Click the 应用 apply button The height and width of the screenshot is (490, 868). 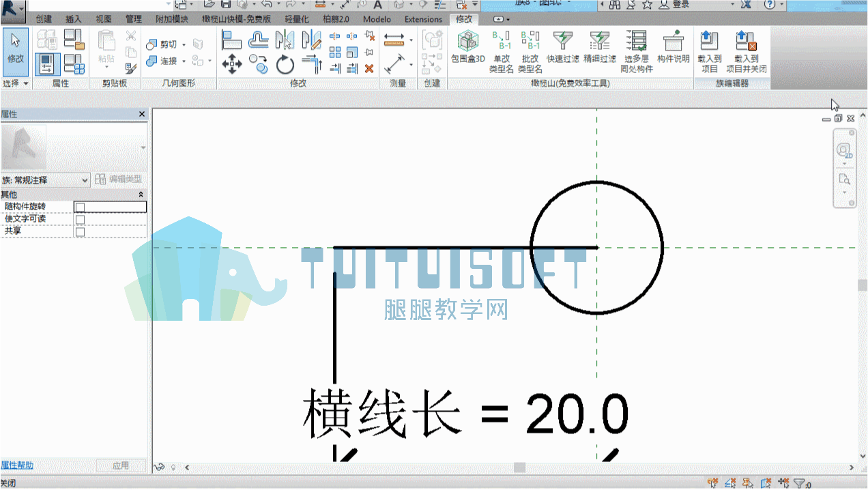(x=121, y=465)
